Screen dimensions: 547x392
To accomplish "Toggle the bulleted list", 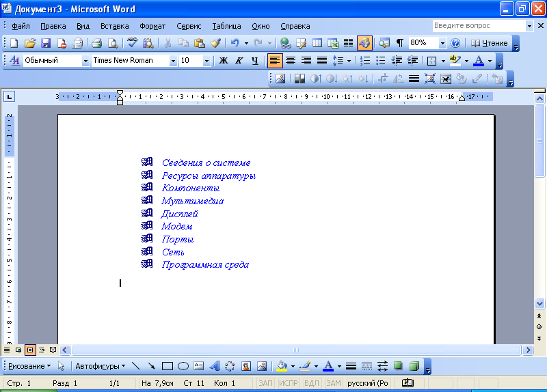I will tap(381, 61).
